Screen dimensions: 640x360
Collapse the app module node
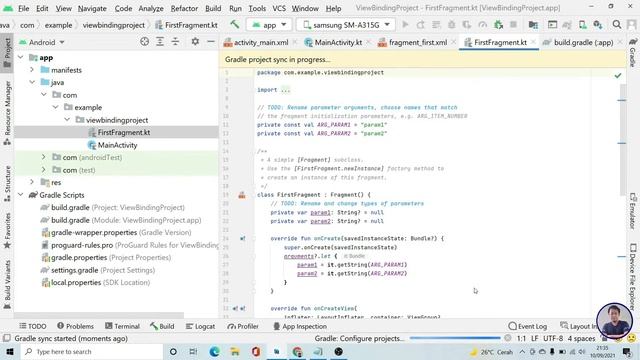click(x=21, y=58)
